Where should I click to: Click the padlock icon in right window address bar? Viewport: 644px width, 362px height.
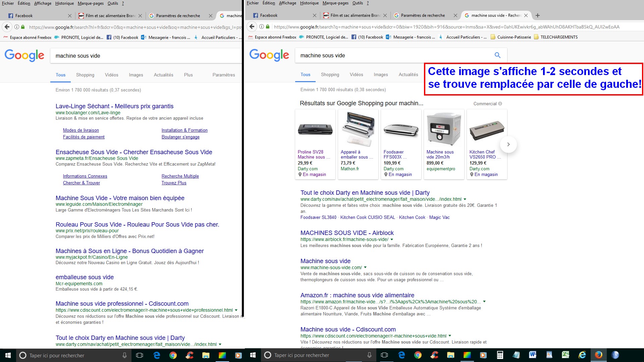[x=268, y=26]
